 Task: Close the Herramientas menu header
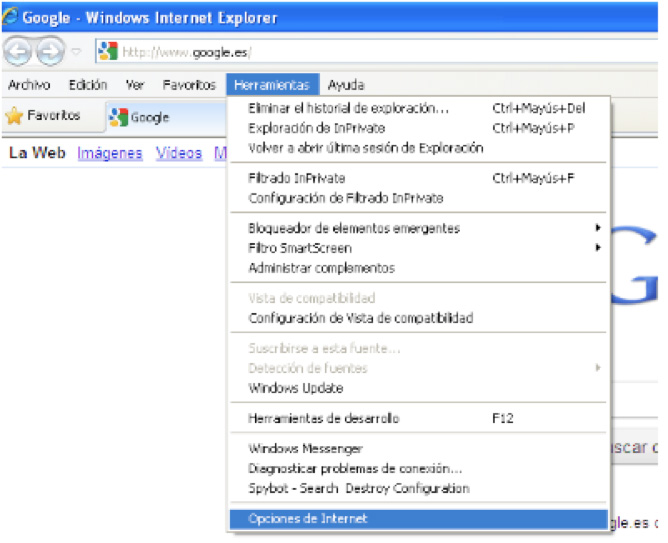272,85
